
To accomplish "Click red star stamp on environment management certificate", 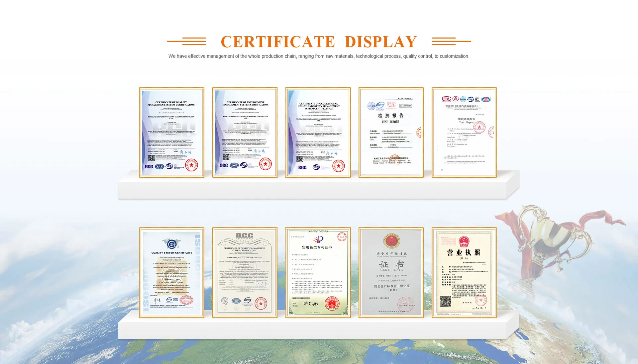I will [266, 164].
